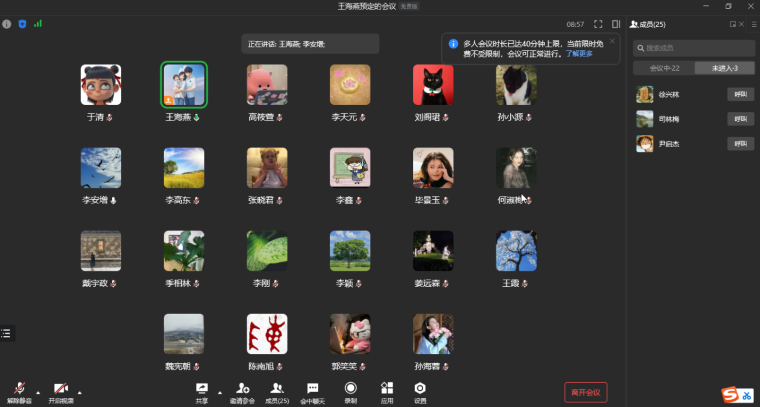This screenshot has height=407, width=760.
Task: Click 邀请参会 invite icon
Action: coord(241,391)
